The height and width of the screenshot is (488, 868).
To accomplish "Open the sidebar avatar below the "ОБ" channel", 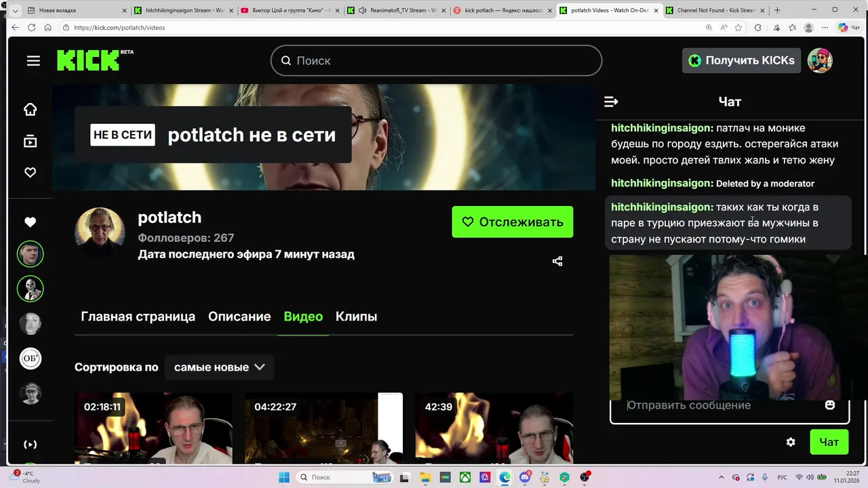I will [30, 393].
